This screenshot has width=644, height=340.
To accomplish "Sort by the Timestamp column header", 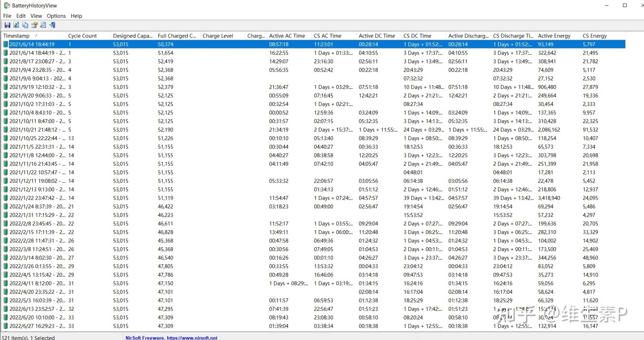I will (33, 36).
